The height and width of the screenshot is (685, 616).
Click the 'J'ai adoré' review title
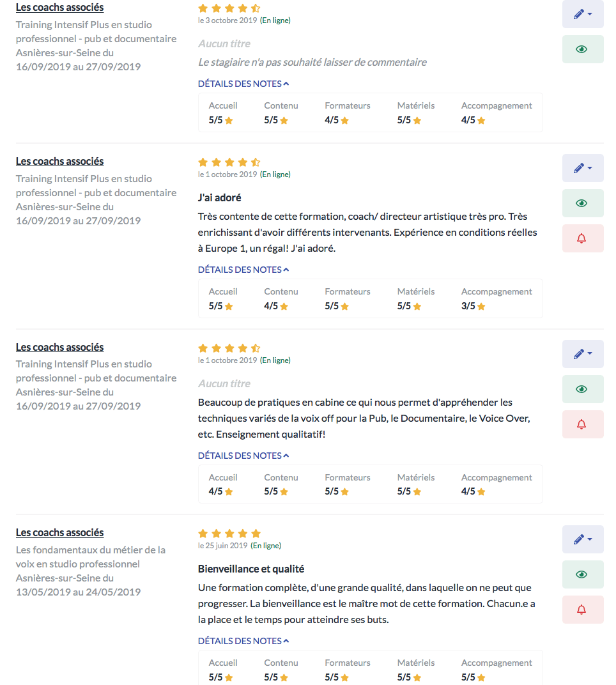[219, 198]
